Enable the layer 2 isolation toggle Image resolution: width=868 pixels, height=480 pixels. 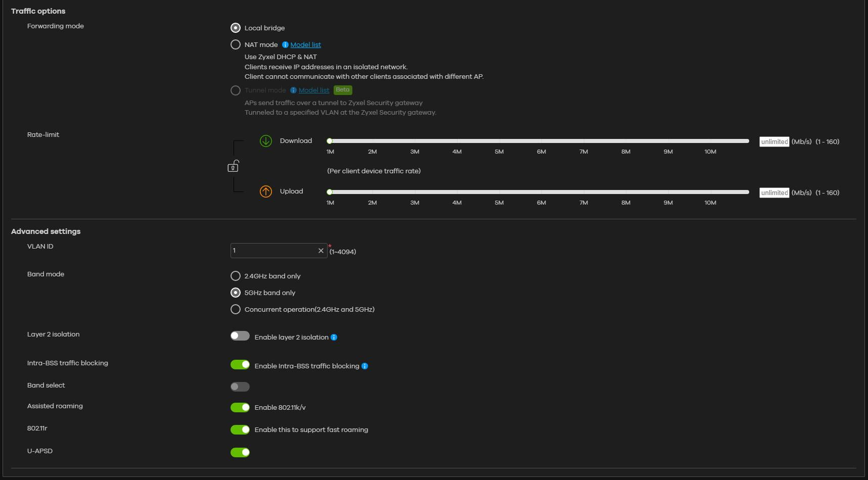tap(240, 336)
